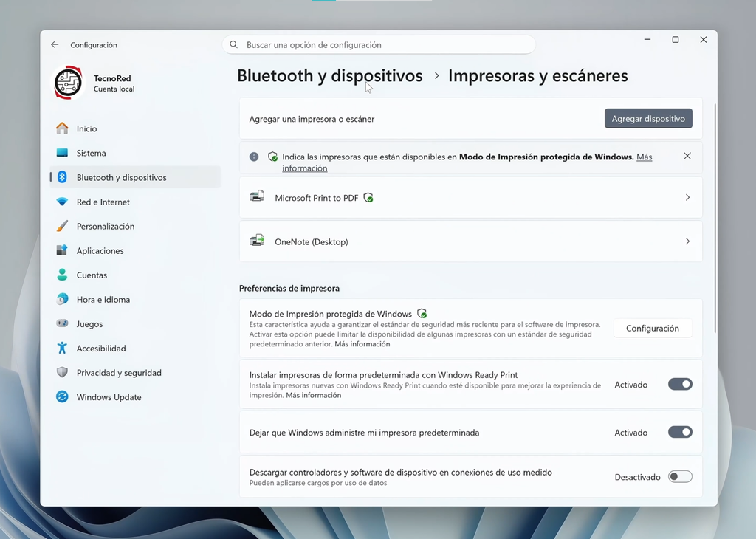Enable driver downloads on metered connections toggle
This screenshot has width=756, height=539.
click(x=680, y=477)
